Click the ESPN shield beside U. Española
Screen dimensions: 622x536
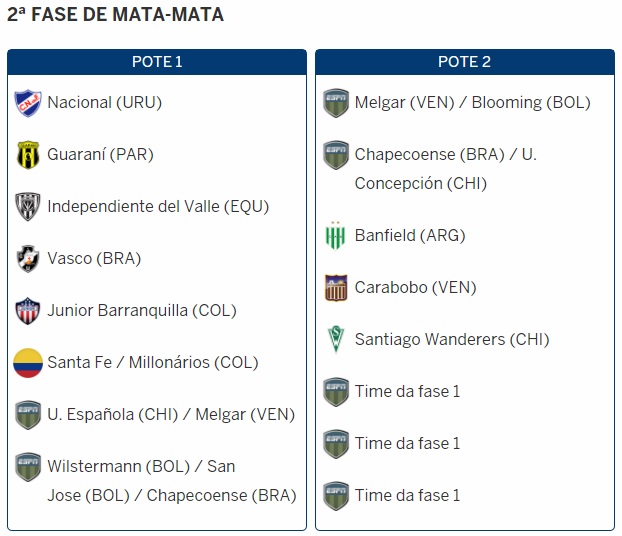[x=28, y=415]
